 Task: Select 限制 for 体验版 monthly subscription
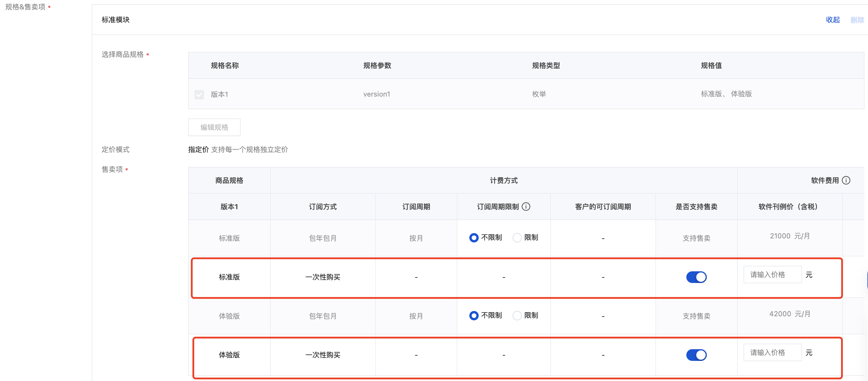(517, 315)
